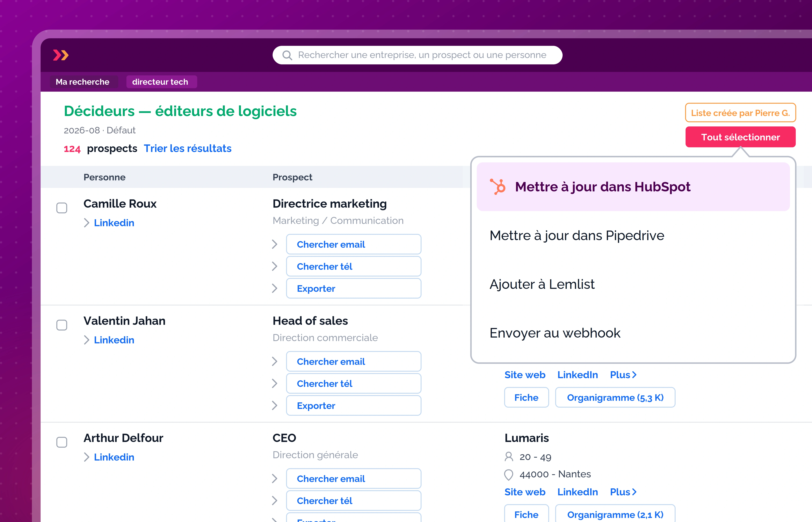This screenshot has width=812, height=522.
Task: Focus the company and prospect search field
Action: [417, 55]
